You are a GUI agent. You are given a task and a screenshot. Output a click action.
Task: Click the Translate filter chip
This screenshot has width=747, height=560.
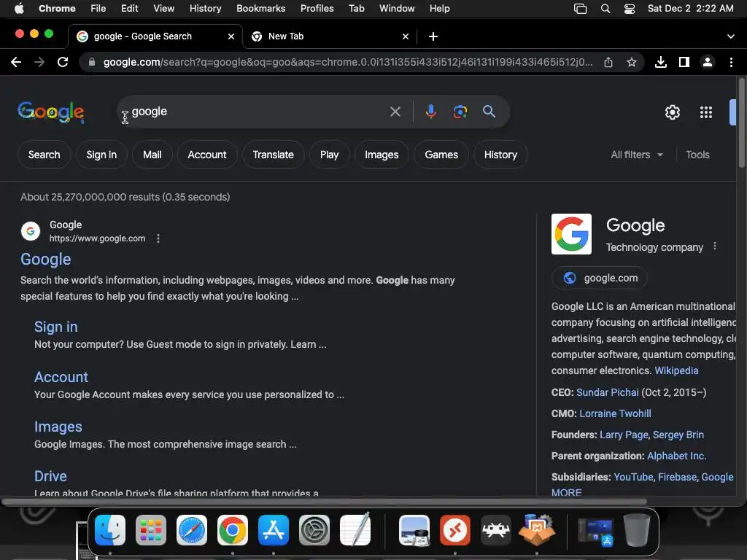273,155
